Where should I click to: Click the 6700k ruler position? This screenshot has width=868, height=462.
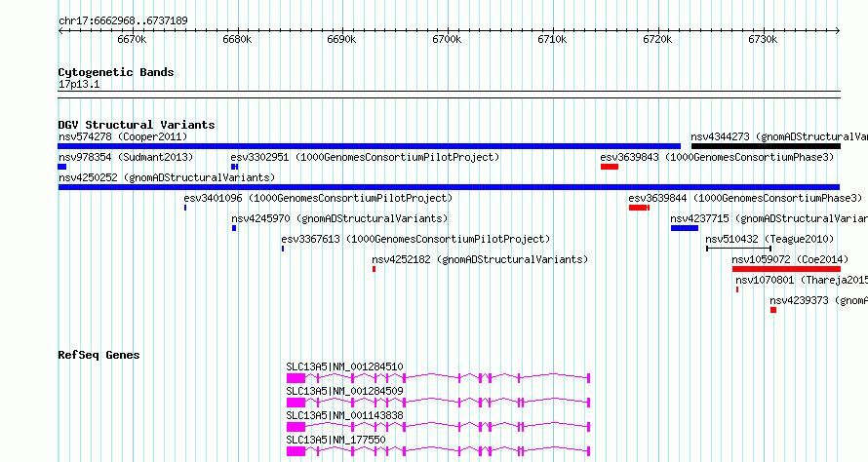(447, 40)
